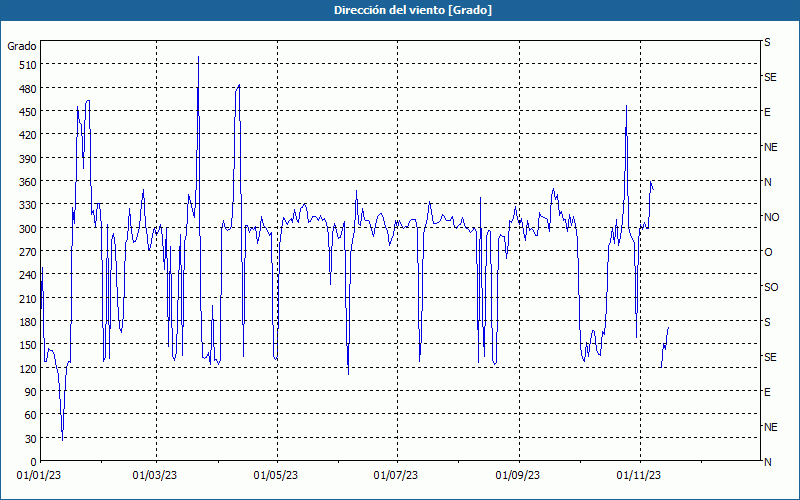Click the 'N' compass label level with 360

pos(768,182)
